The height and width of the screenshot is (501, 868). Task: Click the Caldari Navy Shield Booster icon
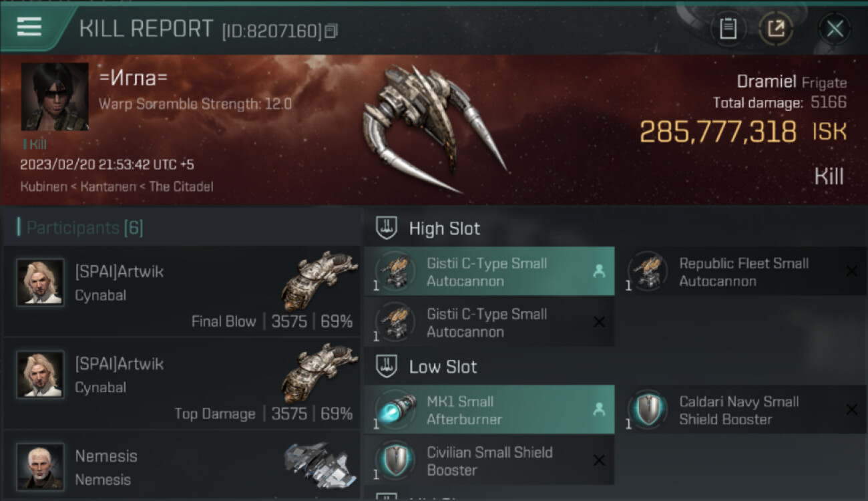coord(647,409)
